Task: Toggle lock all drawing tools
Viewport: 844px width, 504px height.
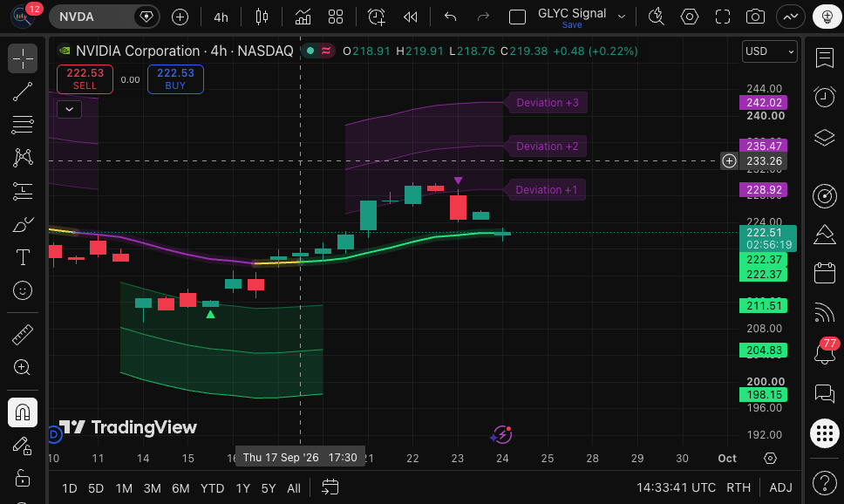Action: (x=23, y=478)
